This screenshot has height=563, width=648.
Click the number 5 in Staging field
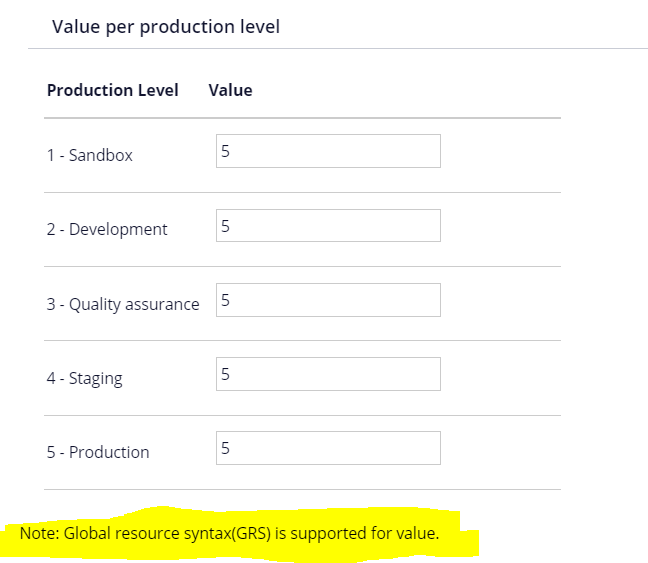tap(225, 374)
